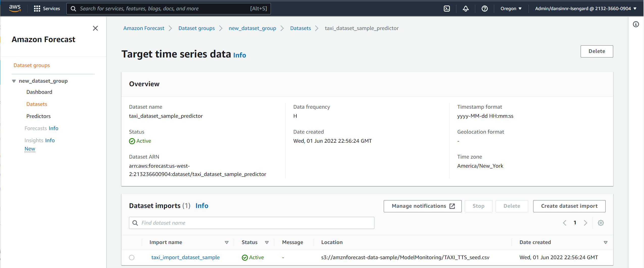Go to previous page of dataset imports
644x268 pixels.
tap(564, 223)
